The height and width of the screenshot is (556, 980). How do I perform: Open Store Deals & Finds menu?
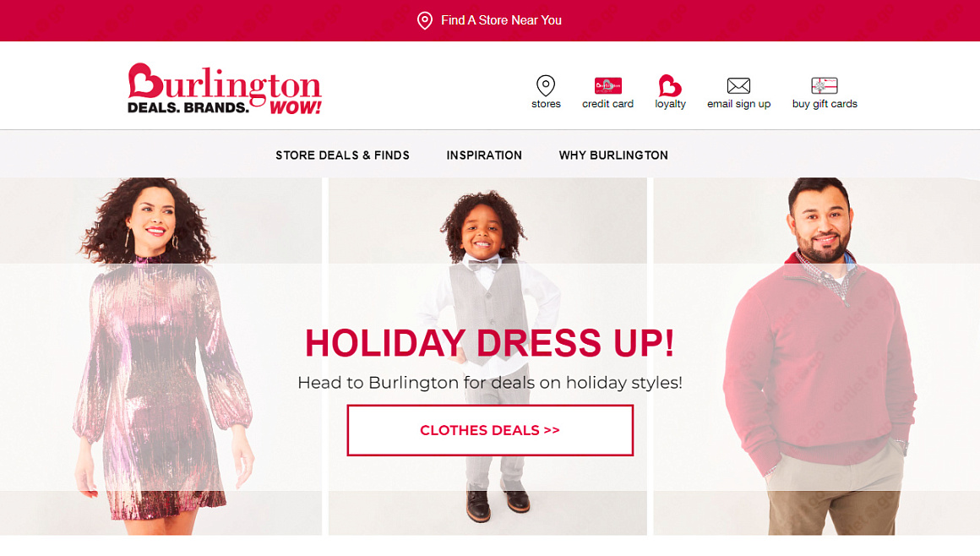pos(342,155)
